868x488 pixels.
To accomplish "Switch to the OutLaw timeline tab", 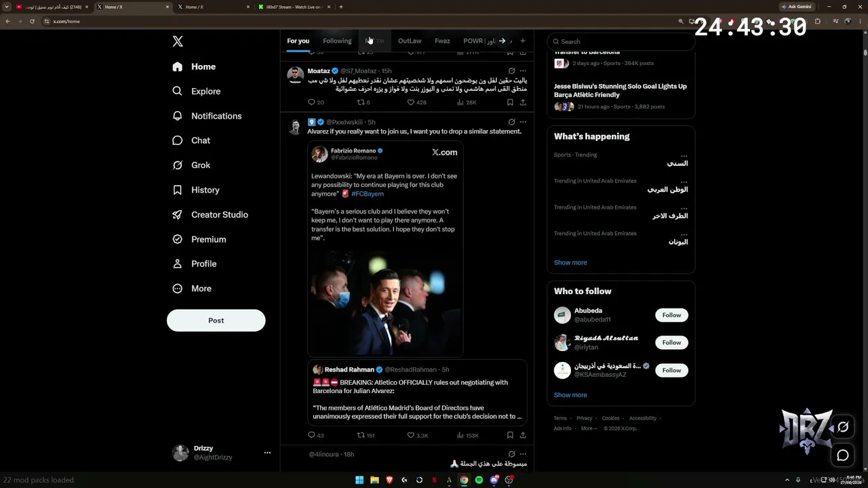I will pos(410,41).
